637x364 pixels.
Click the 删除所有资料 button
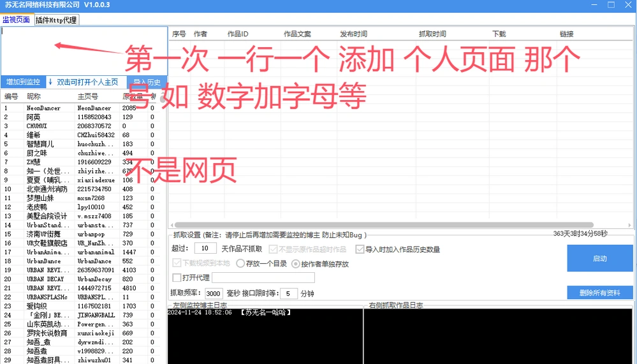tap(599, 293)
